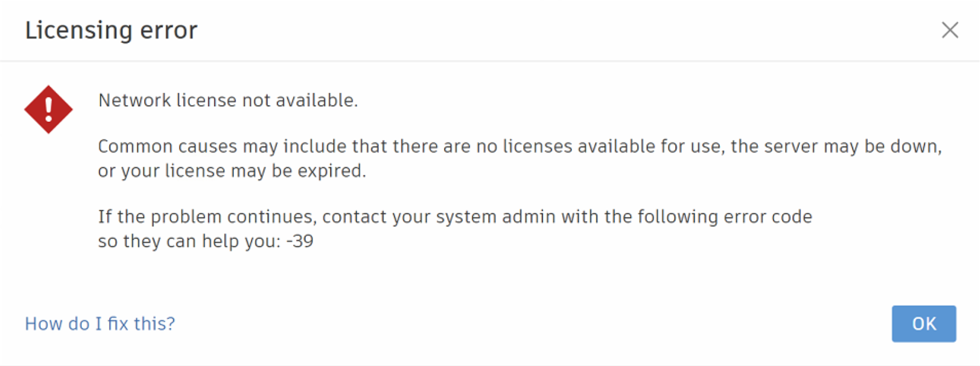Click OK to dismiss the error
The width and height of the screenshot is (980, 366).
[x=923, y=324]
